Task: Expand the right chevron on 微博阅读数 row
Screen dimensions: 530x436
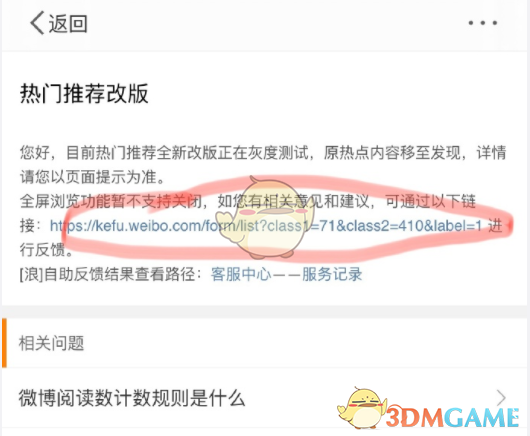Action: point(501,397)
